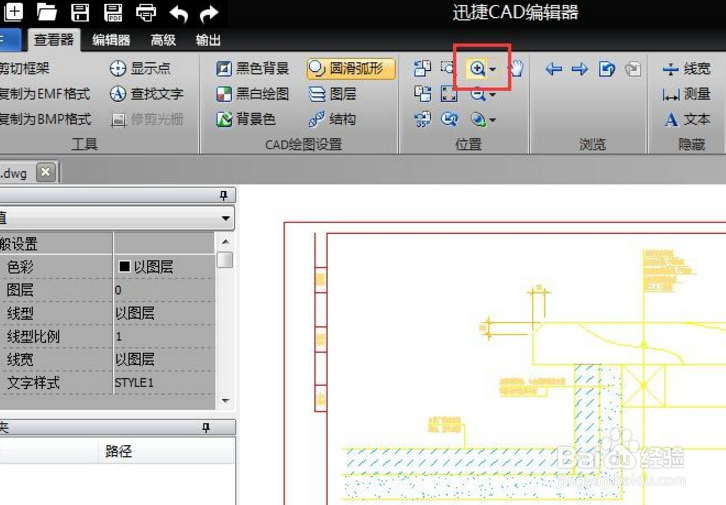Toggle 显示点 display
726x505 pixels.
(140, 69)
